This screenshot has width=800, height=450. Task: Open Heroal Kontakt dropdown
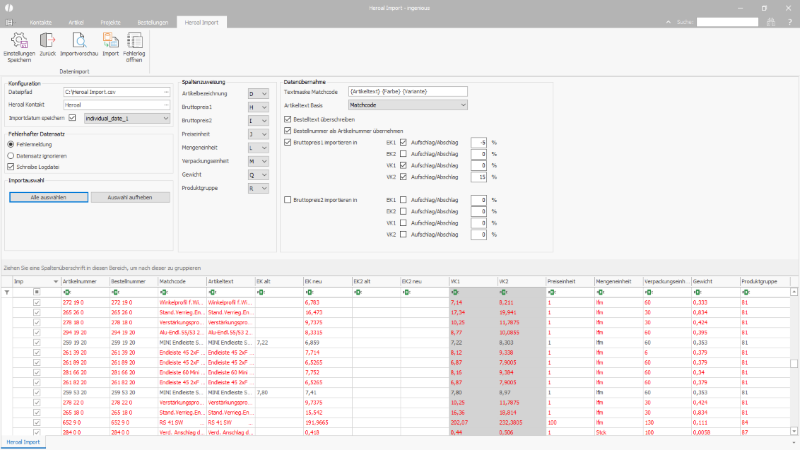166,105
